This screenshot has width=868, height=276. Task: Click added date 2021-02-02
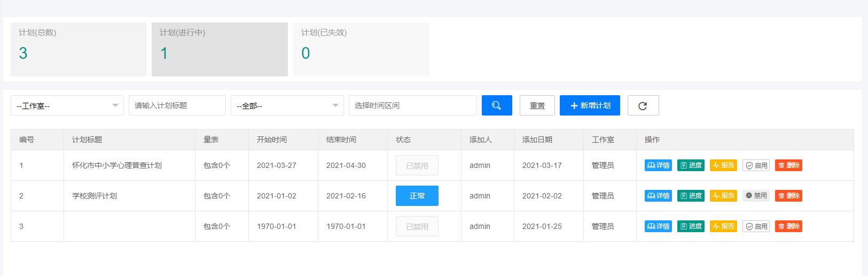[542, 196]
